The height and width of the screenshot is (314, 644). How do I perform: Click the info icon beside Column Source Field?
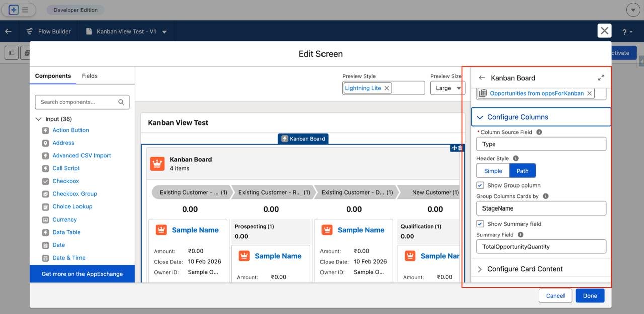pyautogui.click(x=539, y=132)
